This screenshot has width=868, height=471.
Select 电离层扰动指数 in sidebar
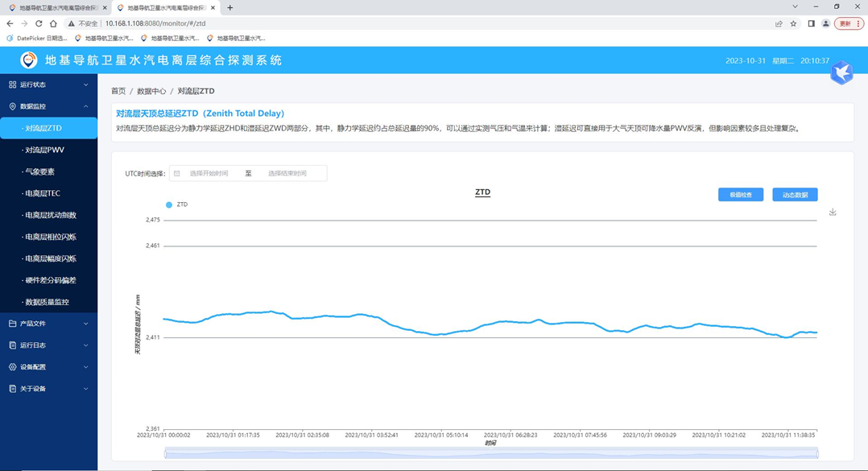click(x=48, y=215)
